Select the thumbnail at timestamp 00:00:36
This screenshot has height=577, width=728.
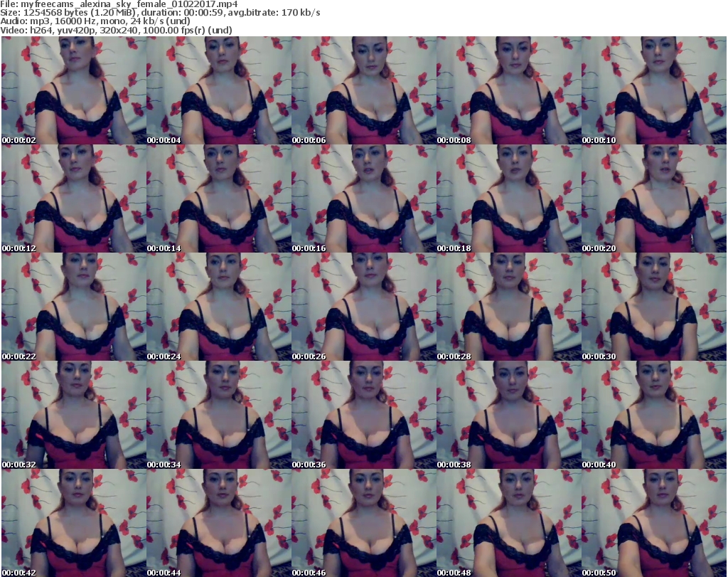coord(364,415)
